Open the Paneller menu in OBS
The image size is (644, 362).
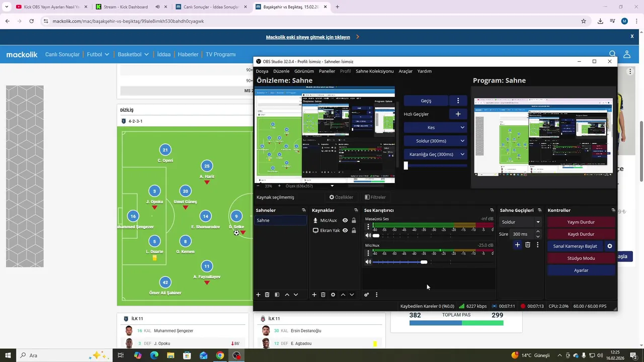(327, 71)
